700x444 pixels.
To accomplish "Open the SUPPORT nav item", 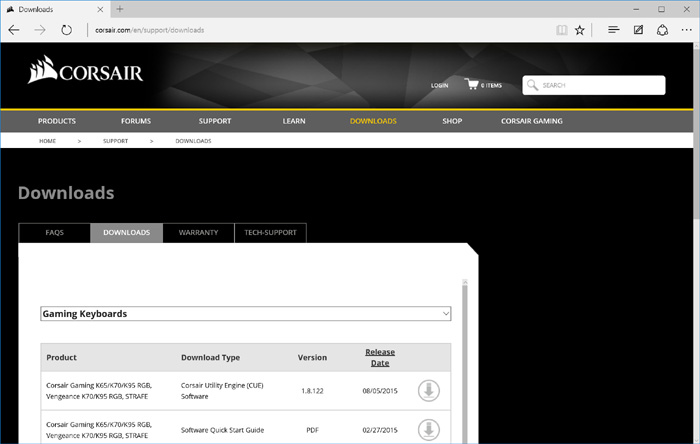I will 215,121.
